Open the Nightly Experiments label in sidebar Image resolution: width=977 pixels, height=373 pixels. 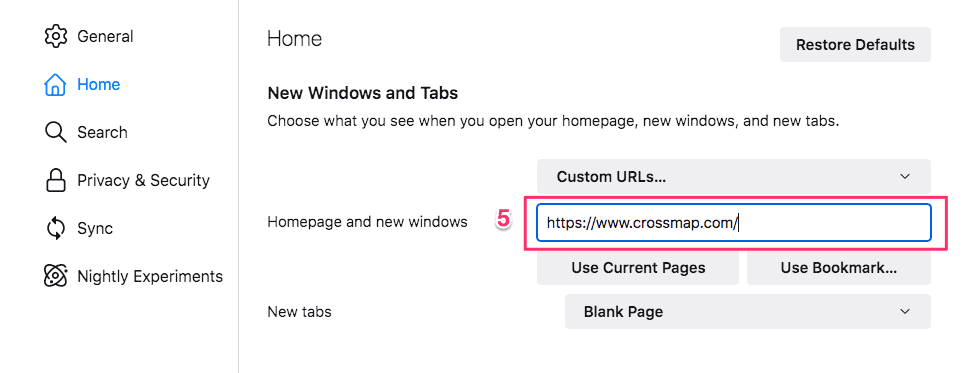click(x=150, y=276)
